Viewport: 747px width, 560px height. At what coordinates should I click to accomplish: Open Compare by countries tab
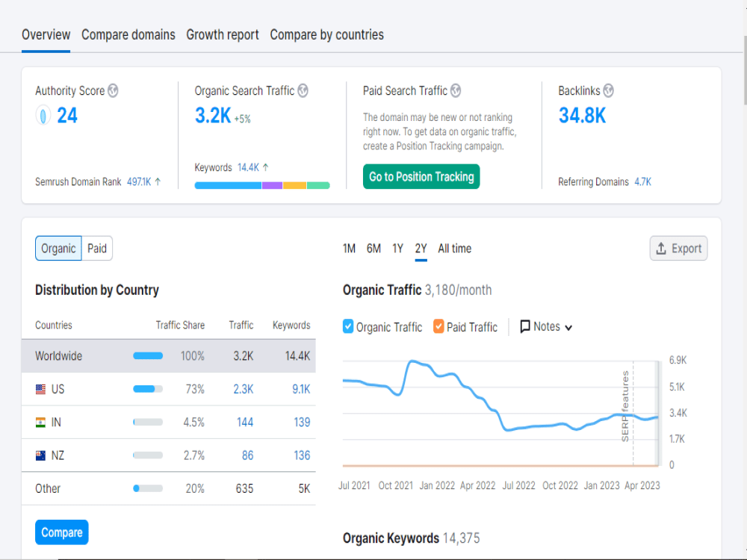click(x=327, y=35)
